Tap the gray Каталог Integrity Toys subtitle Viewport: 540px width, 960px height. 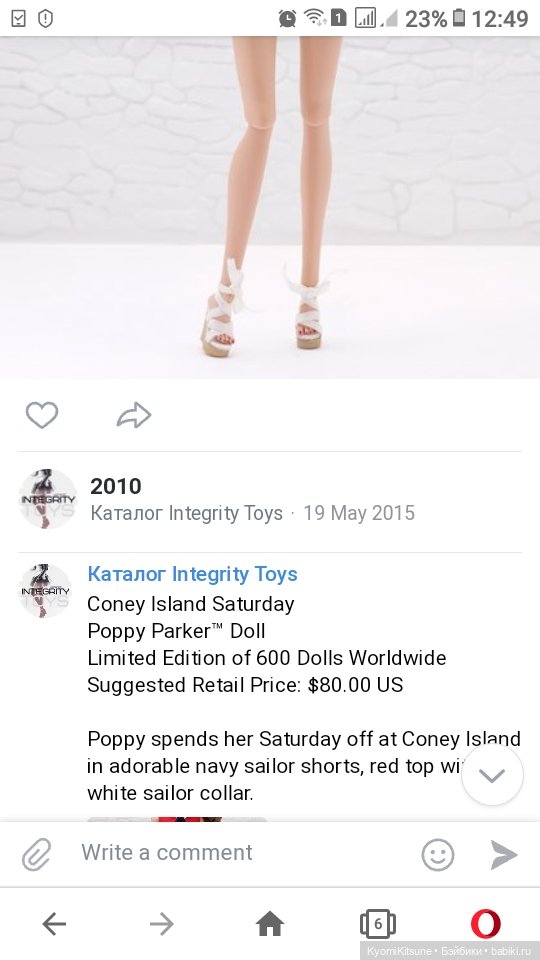click(x=187, y=512)
